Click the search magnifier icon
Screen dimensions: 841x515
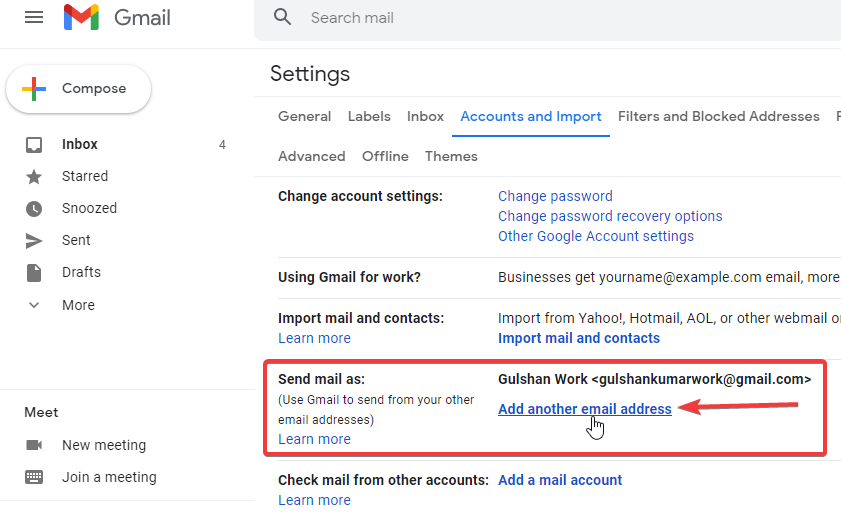point(283,17)
